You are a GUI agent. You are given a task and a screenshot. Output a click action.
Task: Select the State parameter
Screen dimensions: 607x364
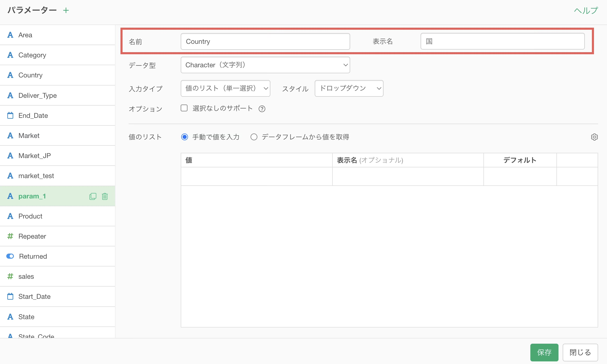57,317
